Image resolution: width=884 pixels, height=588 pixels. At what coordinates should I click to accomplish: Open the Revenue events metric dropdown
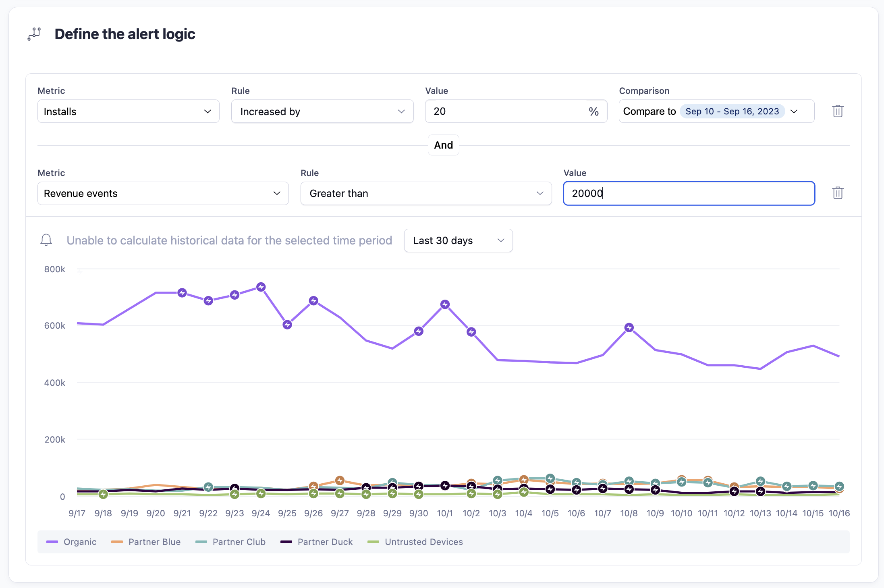point(163,193)
